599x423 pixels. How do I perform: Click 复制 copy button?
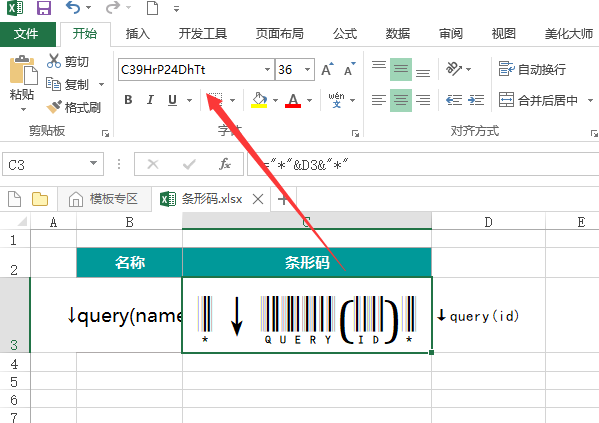(67, 84)
